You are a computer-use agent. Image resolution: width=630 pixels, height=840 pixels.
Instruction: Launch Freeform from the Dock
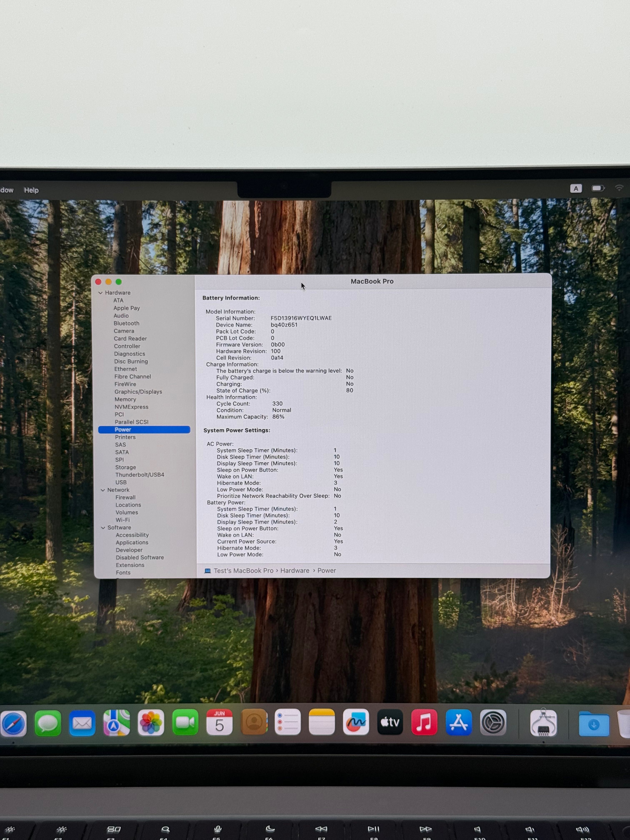pos(356,721)
